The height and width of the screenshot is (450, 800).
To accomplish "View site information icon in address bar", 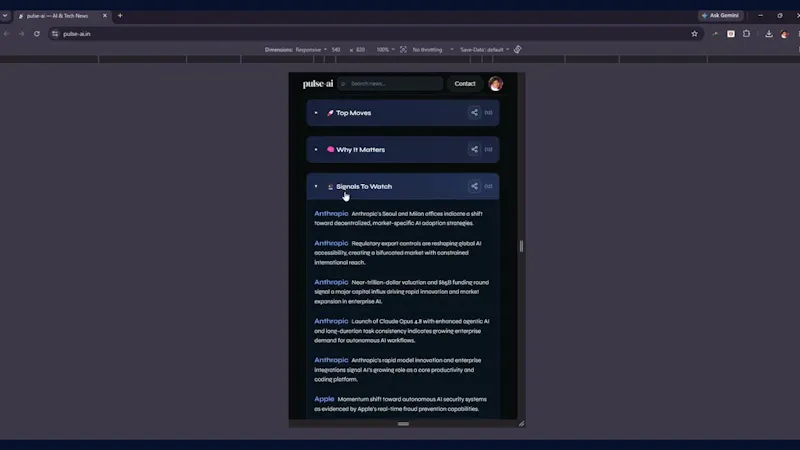I will click(55, 34).
